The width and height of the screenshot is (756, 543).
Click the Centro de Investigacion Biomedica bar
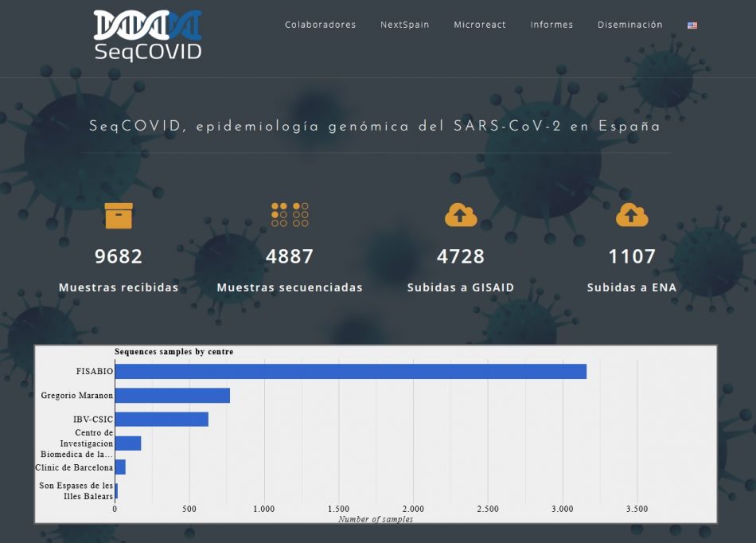(x=128, y=443)
